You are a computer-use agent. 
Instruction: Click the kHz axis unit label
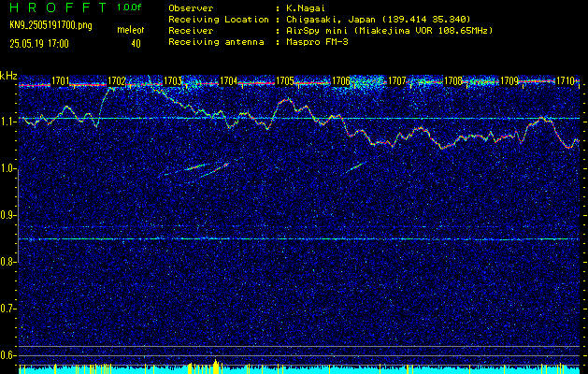pos(8,76)
